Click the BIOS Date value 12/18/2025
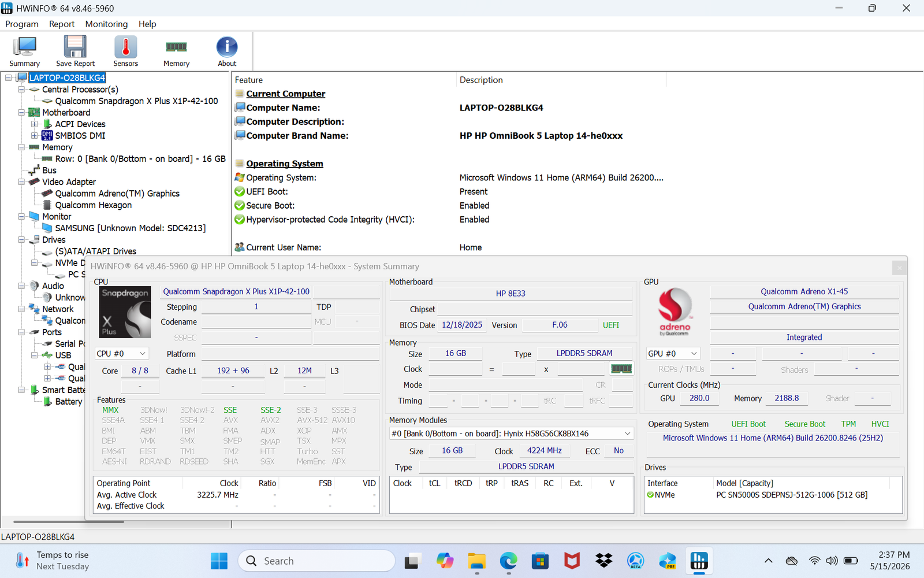This screenshot has height=578, width=924. point(462,325)
